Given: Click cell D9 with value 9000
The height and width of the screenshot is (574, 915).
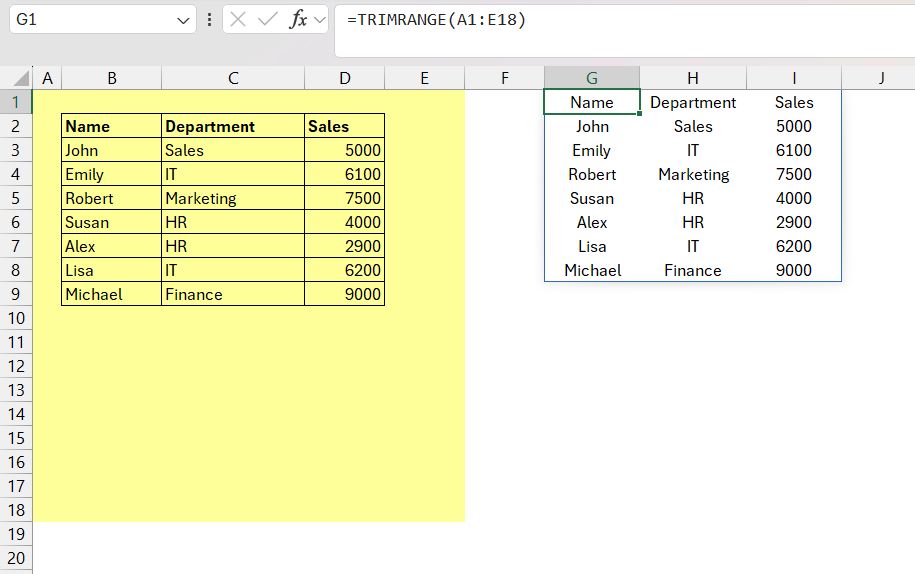Looking at the screenshot, I should click(344, 294).
